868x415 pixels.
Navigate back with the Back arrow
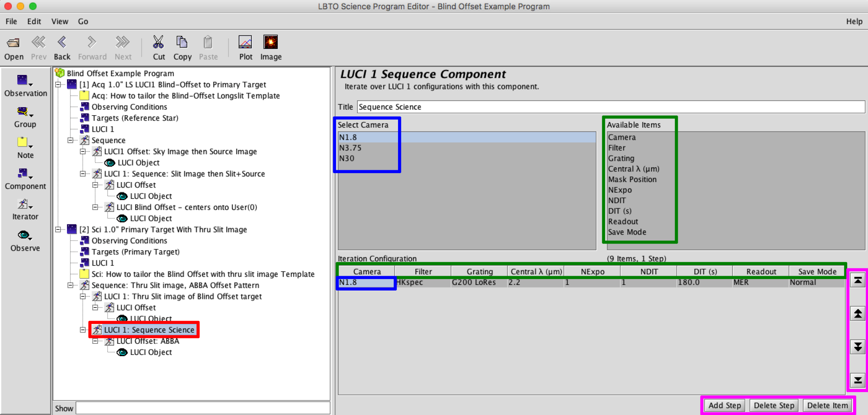pos(62,42)
